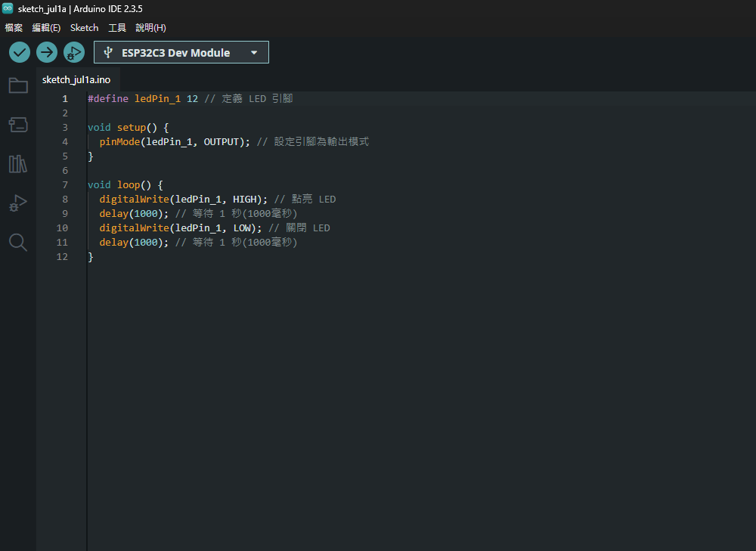Click line number 7 in the gutter
The image size is (756, 551).
(65, 185)
